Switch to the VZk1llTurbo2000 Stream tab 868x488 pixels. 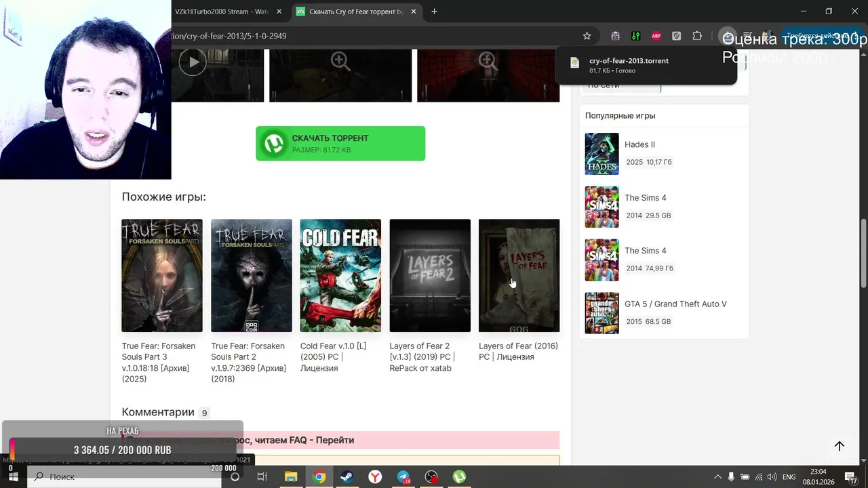pos(220,12)
